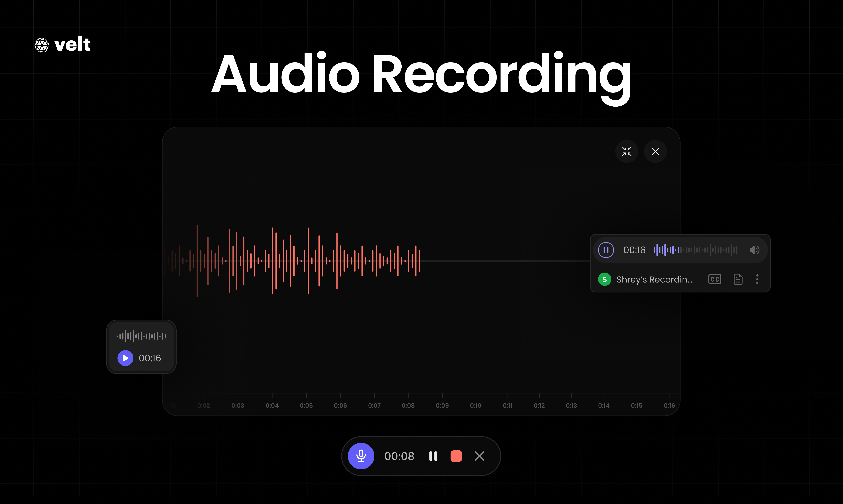Click the small gray waveform thumbnail
This screenshot has width=843, height=504.
tap(141, 336)
